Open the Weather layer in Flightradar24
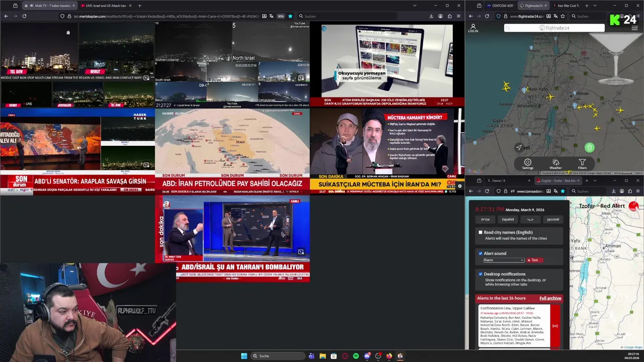644x362 pixels. [x=555, y=164]
